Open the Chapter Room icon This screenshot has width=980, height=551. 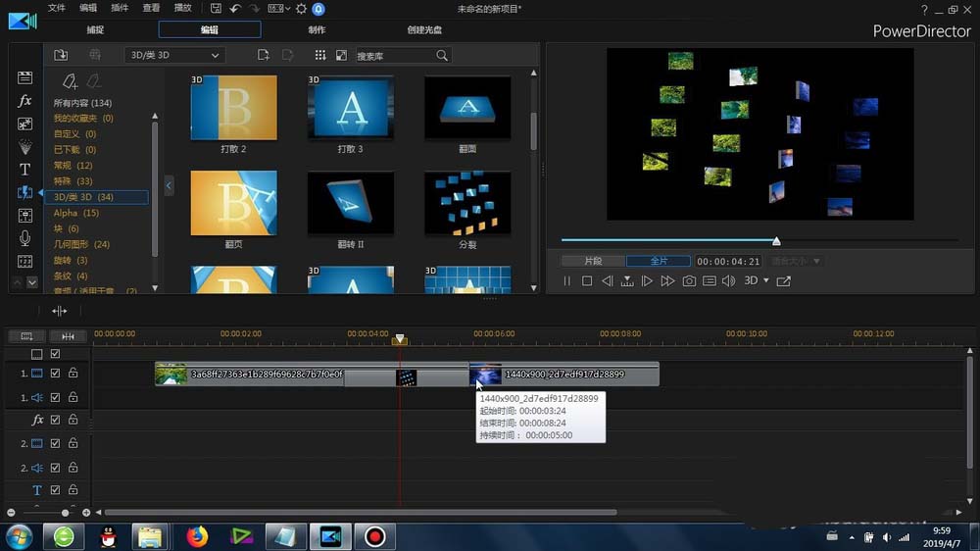click(25, 262)
